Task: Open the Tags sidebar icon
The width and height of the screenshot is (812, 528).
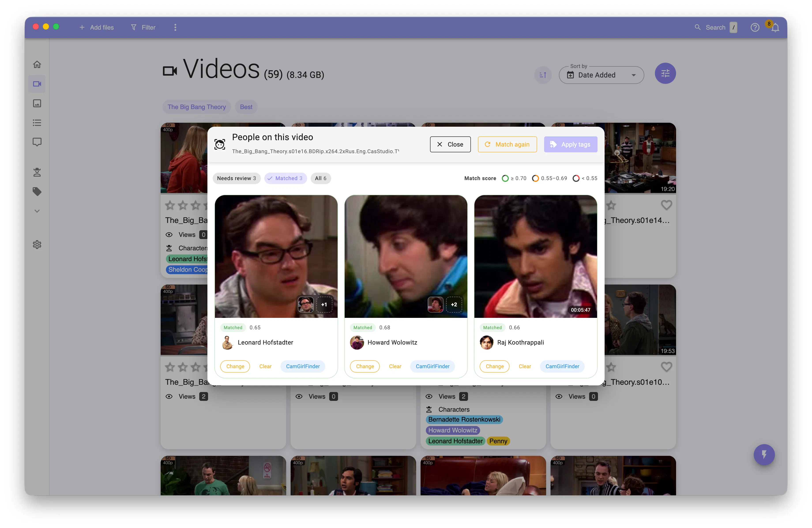Action: (x=37, y=191)
